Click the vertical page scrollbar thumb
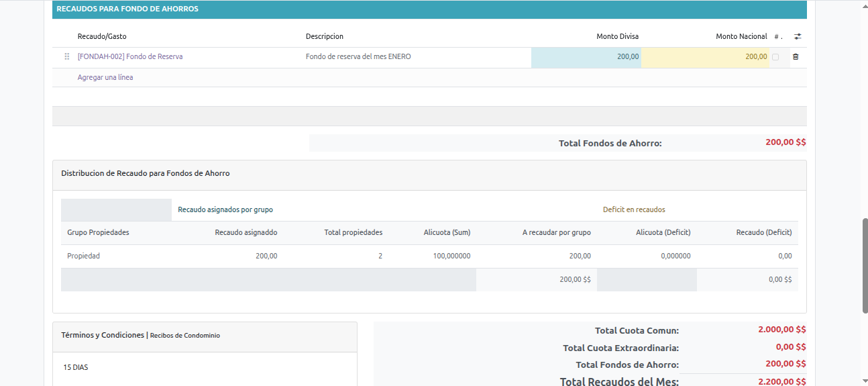This screenshot has height=386, width=868. (x=865, y=265)
